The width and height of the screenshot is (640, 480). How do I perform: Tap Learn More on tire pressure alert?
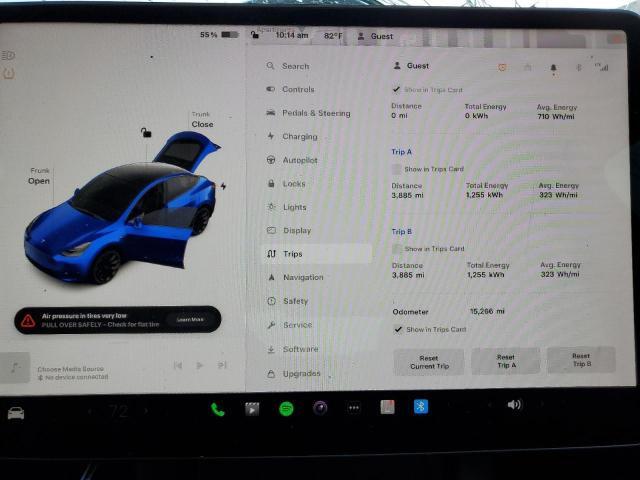click(190, 320)
